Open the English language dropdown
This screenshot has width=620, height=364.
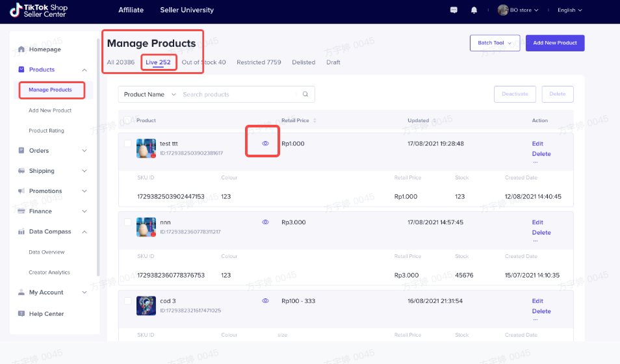pyautogui.click(x=570, y=10)
